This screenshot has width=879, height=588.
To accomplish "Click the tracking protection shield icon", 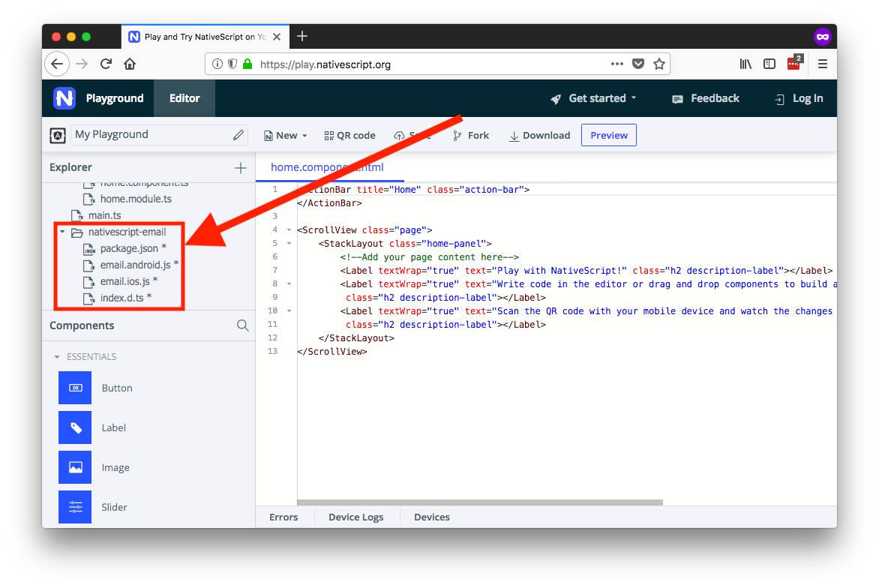I will 232,64.
